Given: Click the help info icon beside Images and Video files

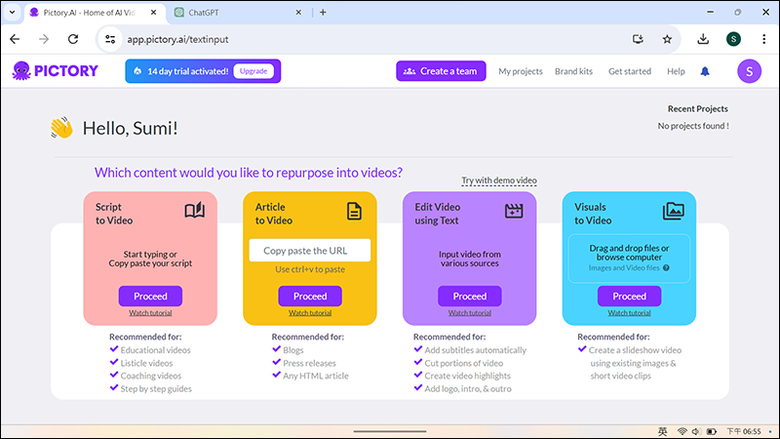Looking at the screenshot, I should [x=666, y=268].
